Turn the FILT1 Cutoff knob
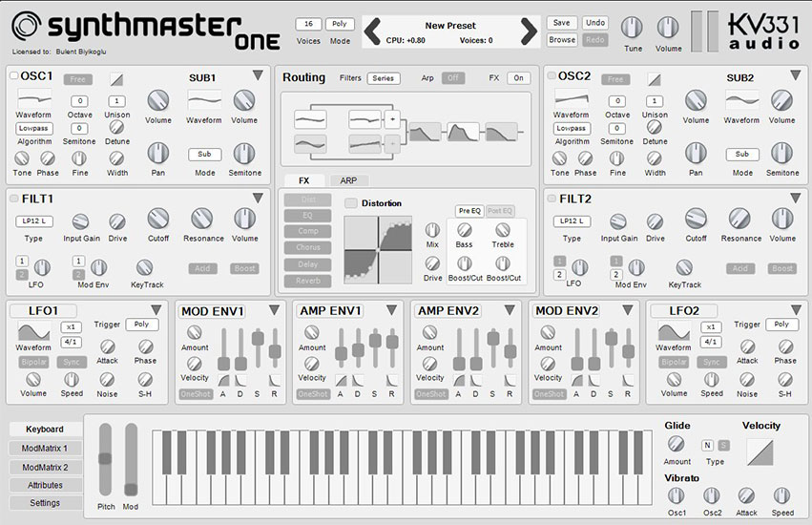812x525 pixels. click(x=158, y=219)
